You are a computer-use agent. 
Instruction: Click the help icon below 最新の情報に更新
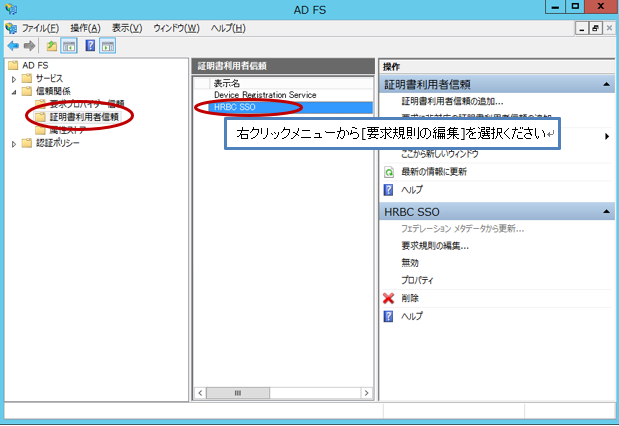pyautogui.click(x=388, y=190)
